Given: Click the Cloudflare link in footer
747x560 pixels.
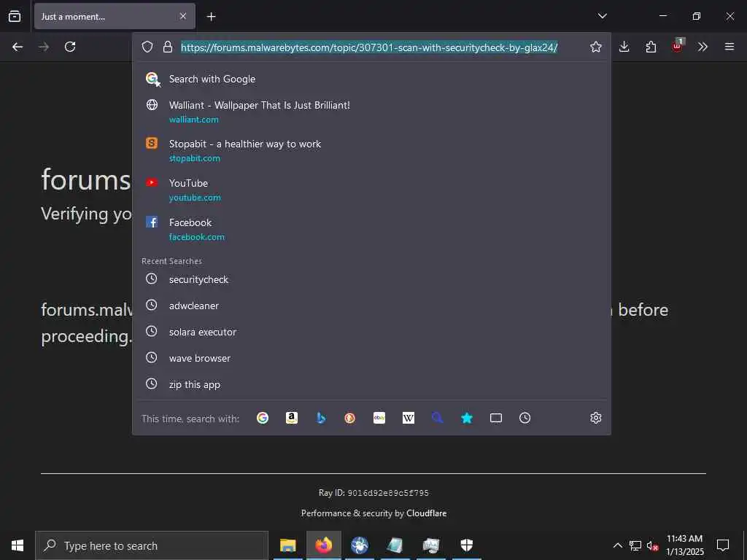Looking at the screenshot, I should [426, 513].
